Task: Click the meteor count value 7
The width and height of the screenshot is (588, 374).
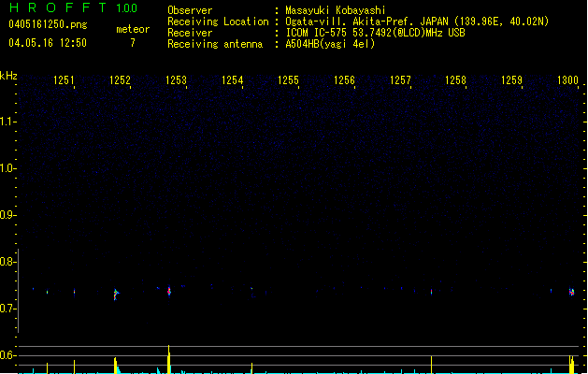Action: point(133,43)
